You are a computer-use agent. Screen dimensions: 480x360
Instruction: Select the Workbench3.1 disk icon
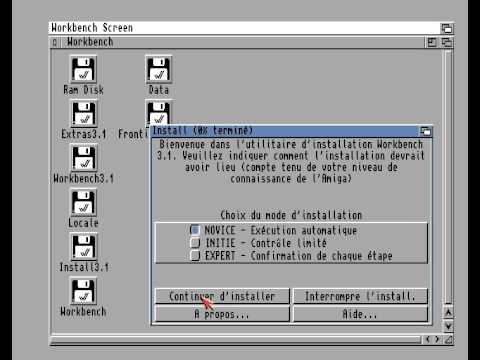point(83,158)
